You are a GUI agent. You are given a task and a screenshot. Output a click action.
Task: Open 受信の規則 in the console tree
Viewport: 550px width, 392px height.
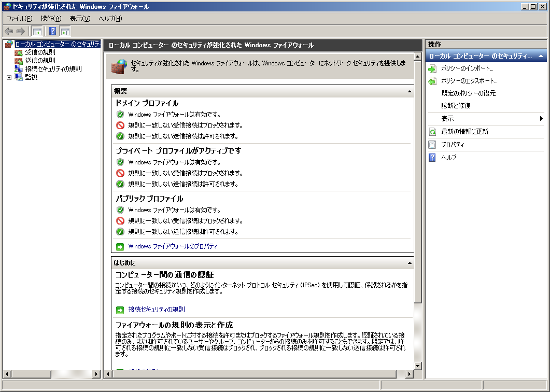point(40,52)
